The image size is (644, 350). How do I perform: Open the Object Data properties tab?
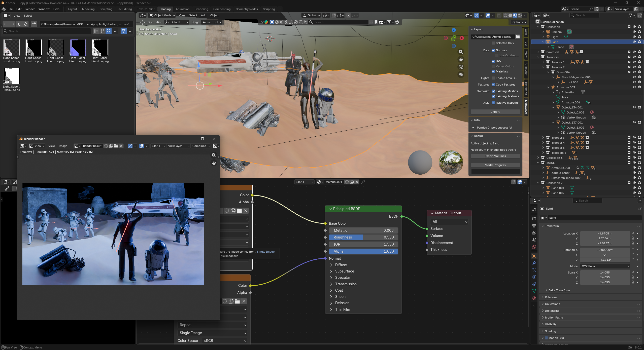pyautogui.click(x=534, y=291)
